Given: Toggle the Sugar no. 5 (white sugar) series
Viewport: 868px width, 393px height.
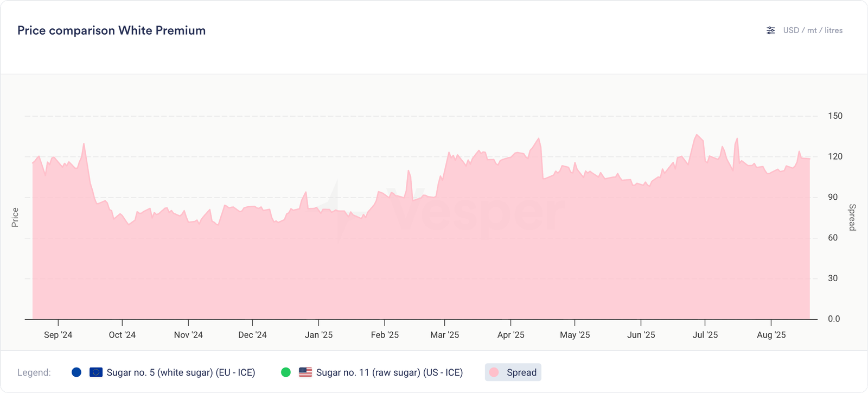Looking at the screenshot, I should [181, 372].
